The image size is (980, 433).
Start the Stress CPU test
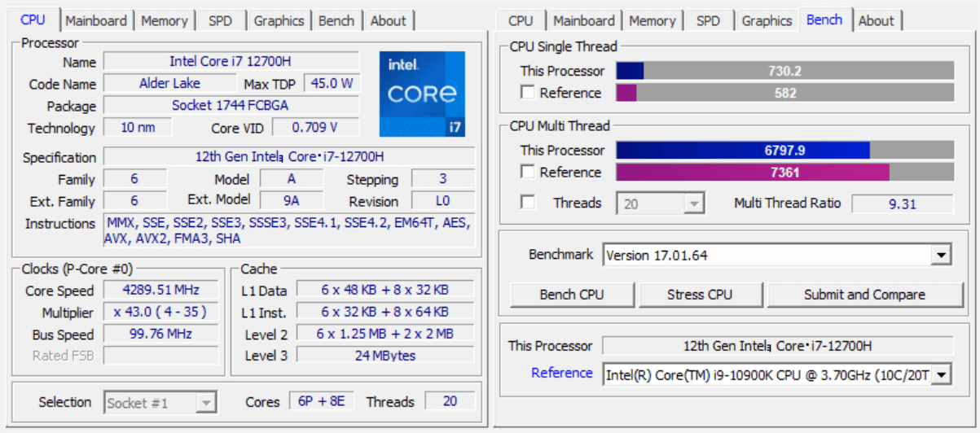coord(700,295)
